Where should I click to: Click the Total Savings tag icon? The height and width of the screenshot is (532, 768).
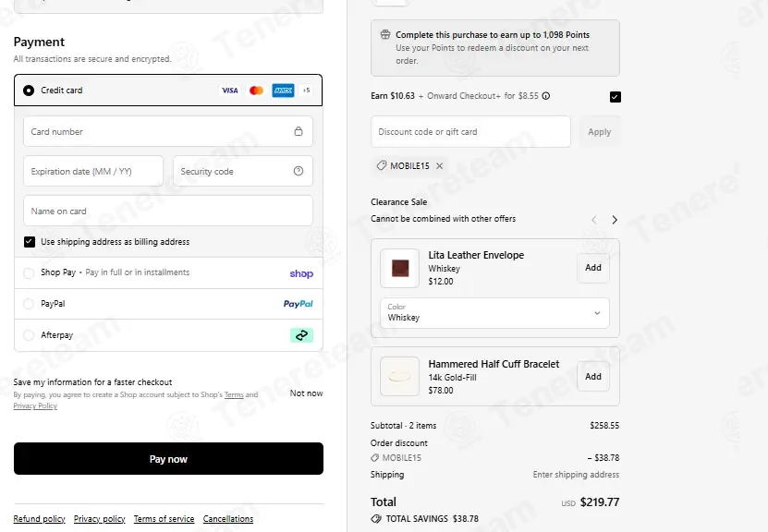pyautogui.click(x=375, y=519)
